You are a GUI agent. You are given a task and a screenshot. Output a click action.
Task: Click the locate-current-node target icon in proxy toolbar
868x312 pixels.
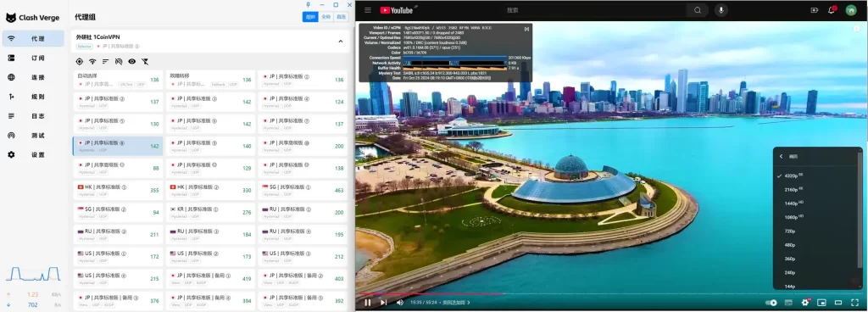pyautogui.click(x=79, y=61)
